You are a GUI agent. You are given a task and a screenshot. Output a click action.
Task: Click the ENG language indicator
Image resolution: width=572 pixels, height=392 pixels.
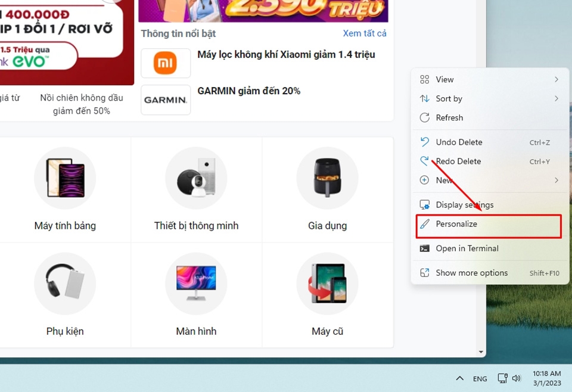point(480,379)
